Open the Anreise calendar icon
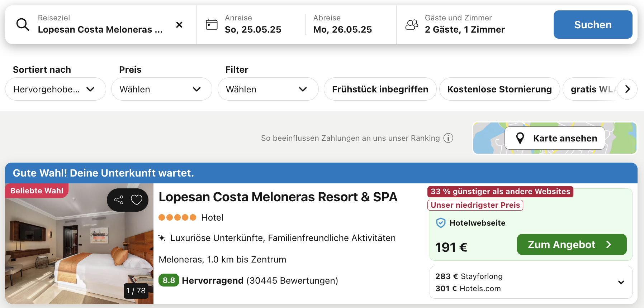Image resolution: width=644 pixels, height=308 pixels. [212, 24]
